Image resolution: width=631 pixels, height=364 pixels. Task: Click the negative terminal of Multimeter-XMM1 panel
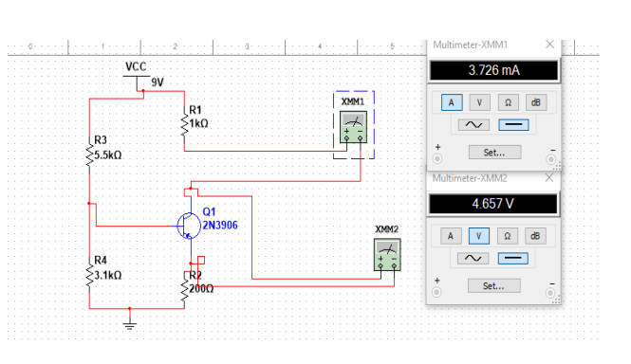click(x=551, y=159)
